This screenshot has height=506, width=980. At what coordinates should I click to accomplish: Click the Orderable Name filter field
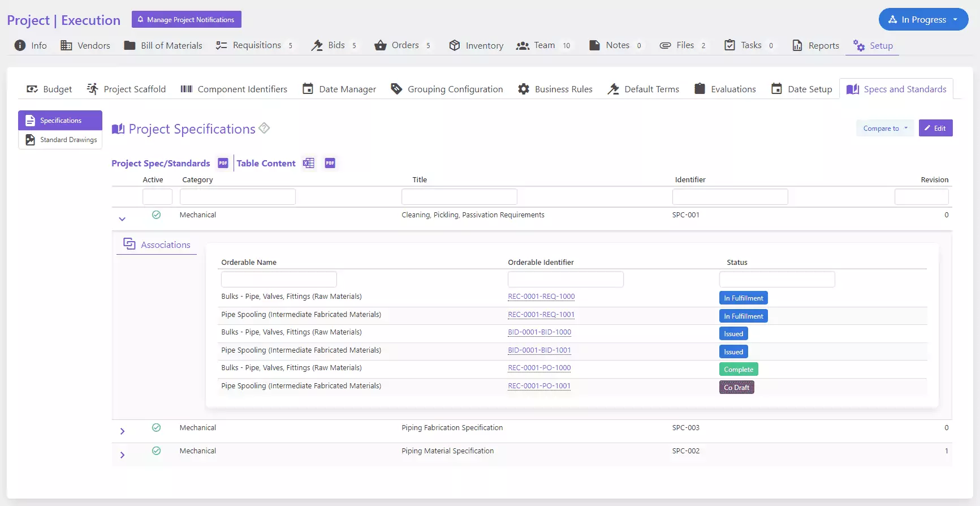pyautogui.click(x=279, y=279)
